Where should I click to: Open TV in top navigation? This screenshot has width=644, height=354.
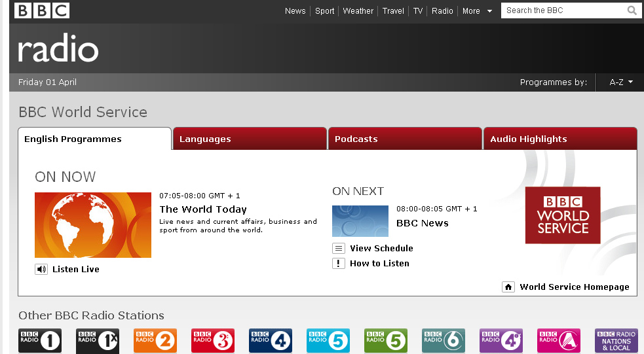pyautogui.click(x=418, y=11)
